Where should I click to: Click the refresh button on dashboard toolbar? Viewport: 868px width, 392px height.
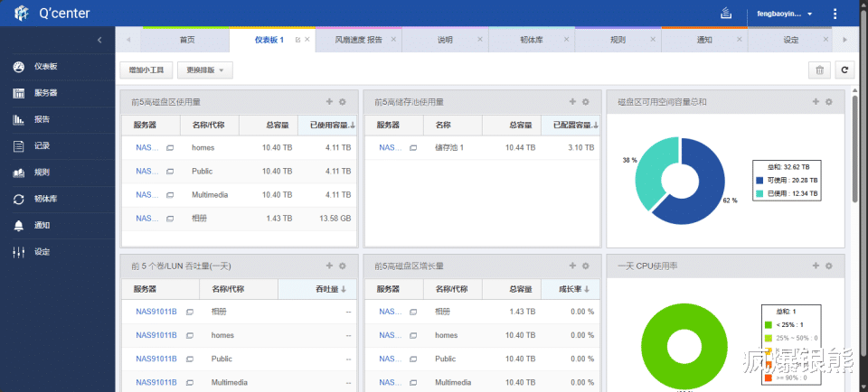tap(844, 70)
